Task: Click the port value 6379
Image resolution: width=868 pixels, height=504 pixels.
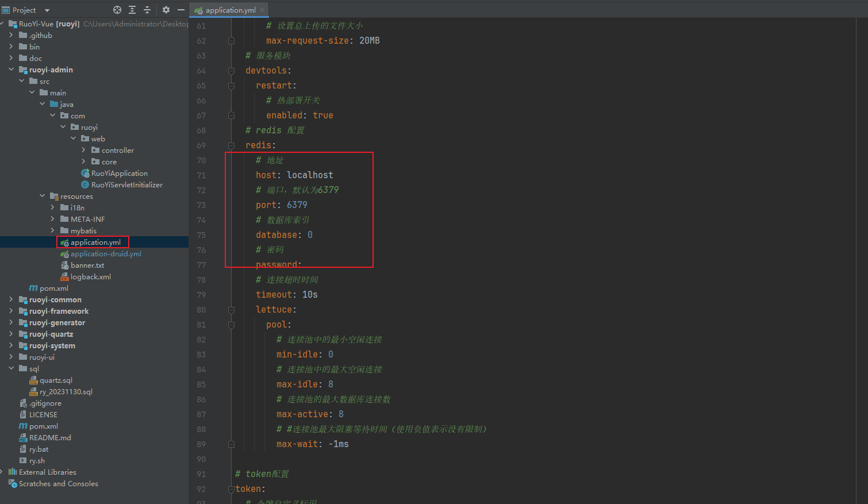Action: [x=297, y=205]
